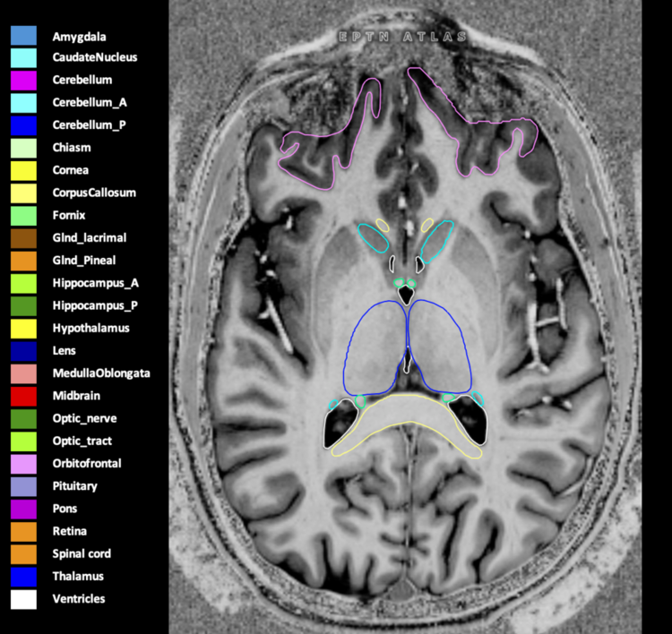Viewport: 672px width, 634px height.
Task: Select the Retina orange swatch
Action: tap(23, 532)
